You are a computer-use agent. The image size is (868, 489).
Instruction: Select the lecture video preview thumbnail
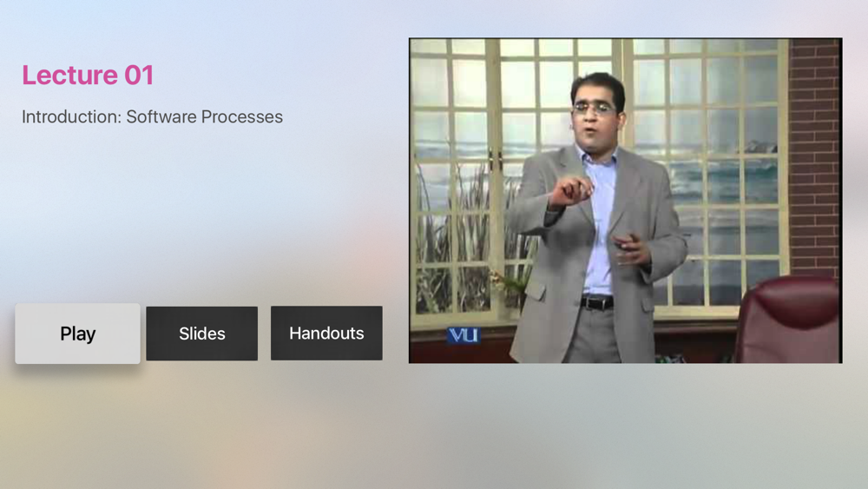click(x=626, y=201)
